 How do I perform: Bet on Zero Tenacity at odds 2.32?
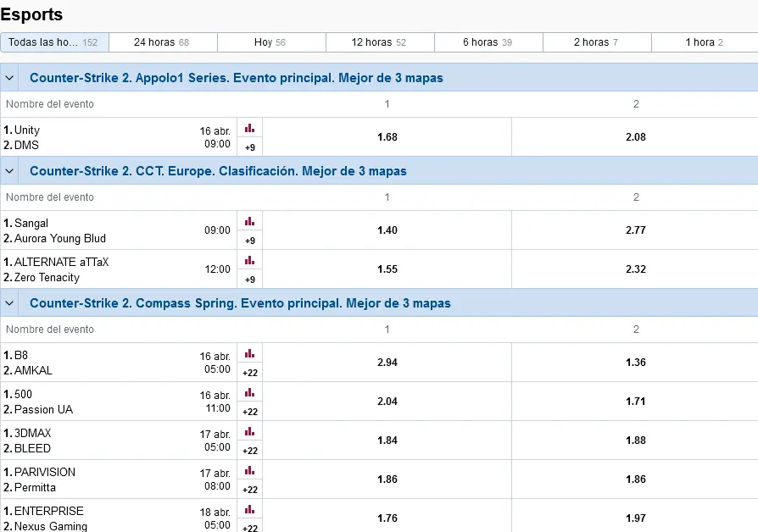click(x=635, y=269)
